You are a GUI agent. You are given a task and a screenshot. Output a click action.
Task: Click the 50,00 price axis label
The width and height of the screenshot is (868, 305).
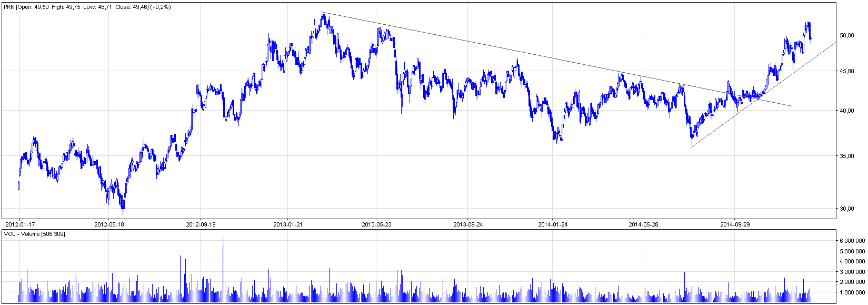coord(846,35)
